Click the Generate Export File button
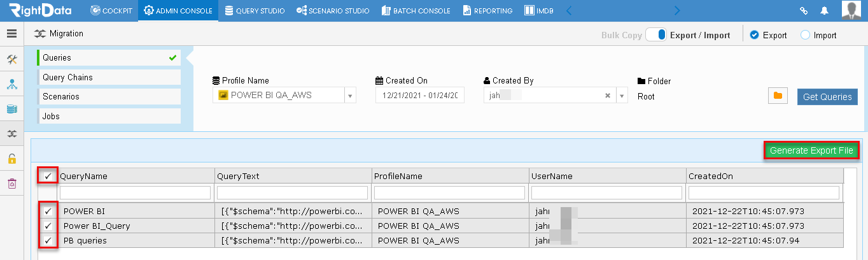Image resolution: width=868 pixels, height=260 pixels. 811,150
